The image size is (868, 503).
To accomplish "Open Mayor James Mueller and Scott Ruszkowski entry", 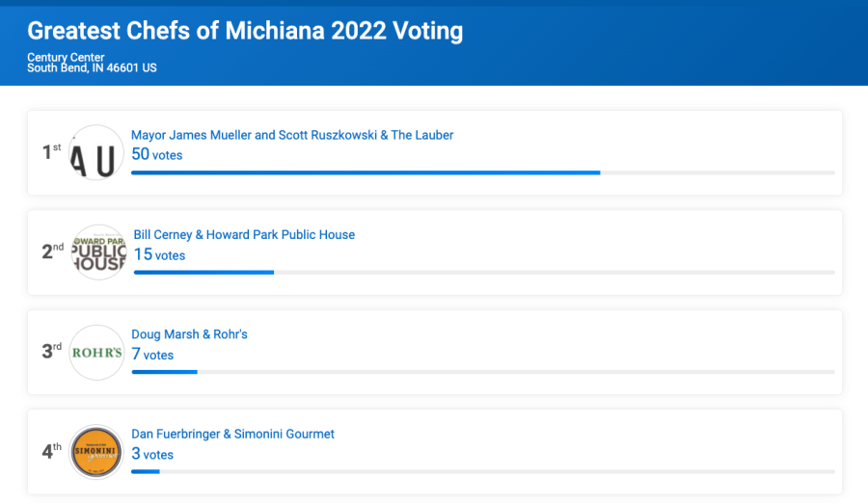I will click(x=292, y=135).
